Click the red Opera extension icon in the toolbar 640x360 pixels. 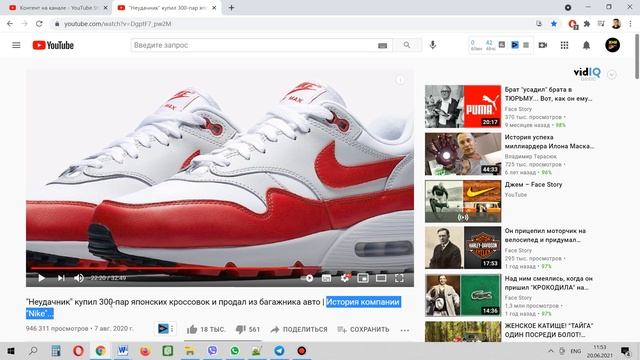click(573, 24)
